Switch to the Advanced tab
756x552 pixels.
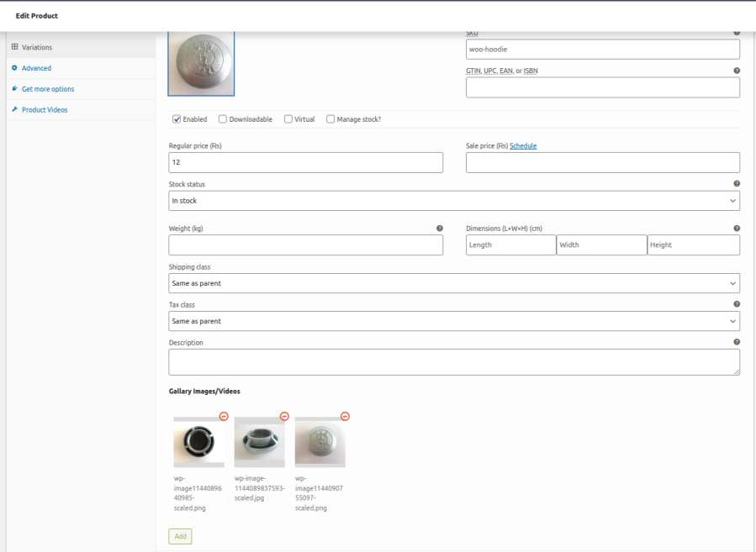coord(36,68)
